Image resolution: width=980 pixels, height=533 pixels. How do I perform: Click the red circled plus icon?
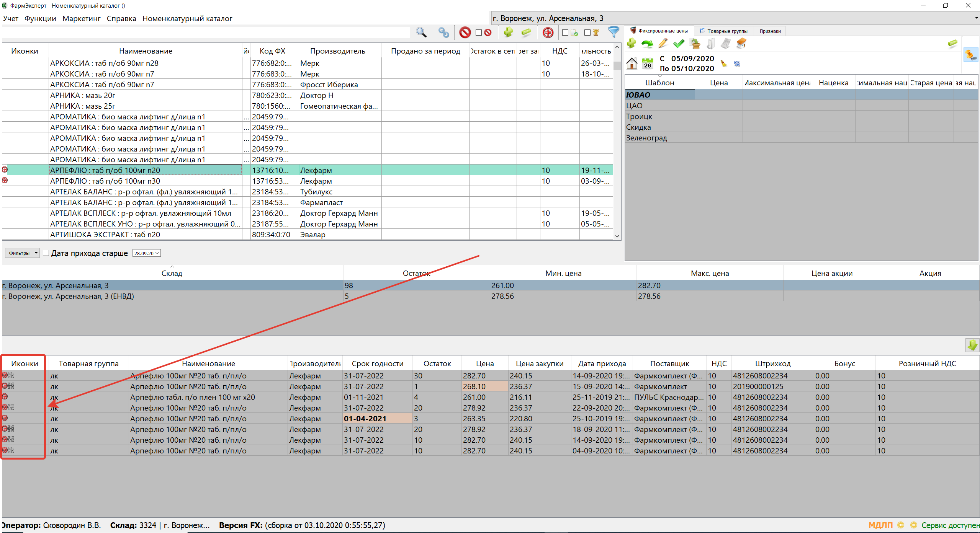pos(548,33)
